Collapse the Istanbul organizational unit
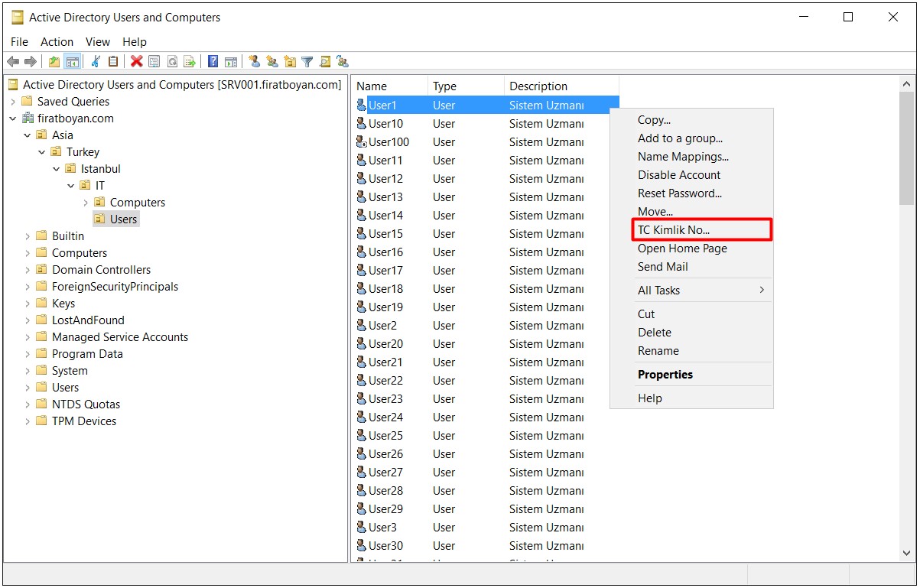The height and width of the screenshot is (588, 920). (57, 169)
